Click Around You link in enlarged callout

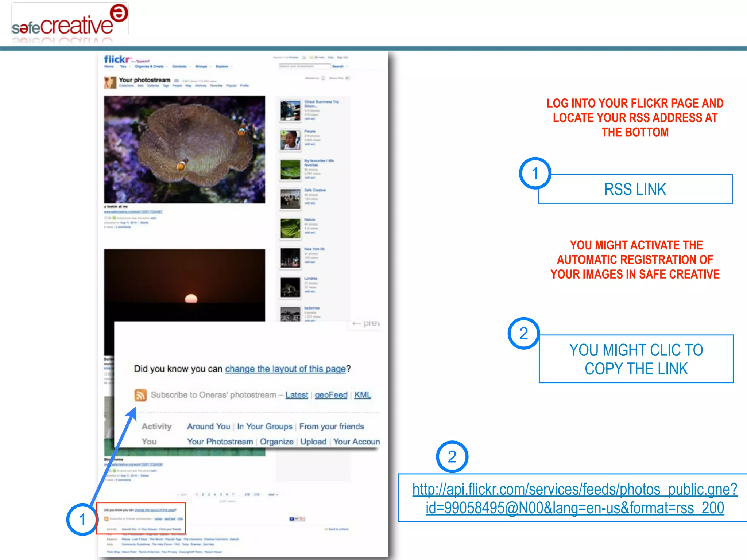click(x=209, y=427)
